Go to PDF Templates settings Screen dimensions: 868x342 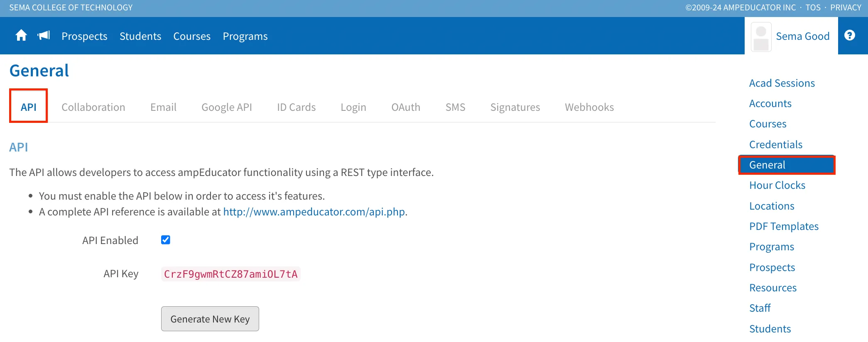tap(784, 226)
